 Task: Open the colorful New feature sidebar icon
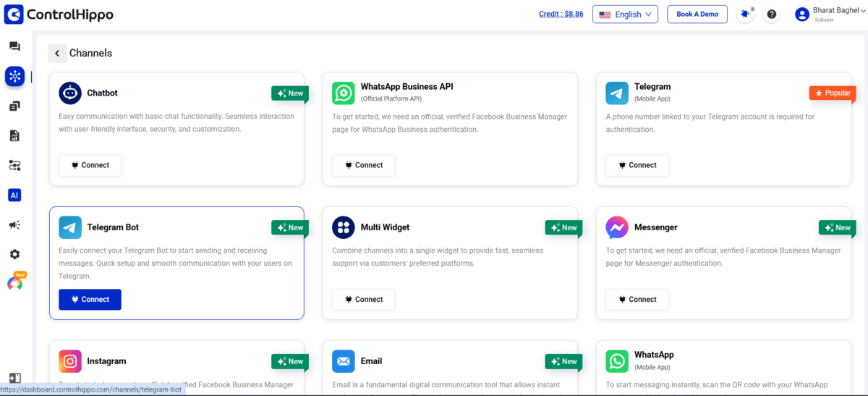15,283
